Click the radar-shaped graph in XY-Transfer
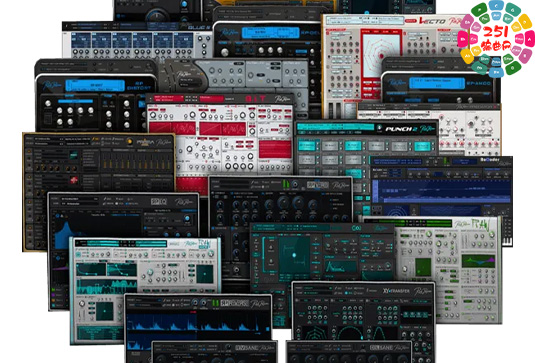 click(x=314, y=334)
